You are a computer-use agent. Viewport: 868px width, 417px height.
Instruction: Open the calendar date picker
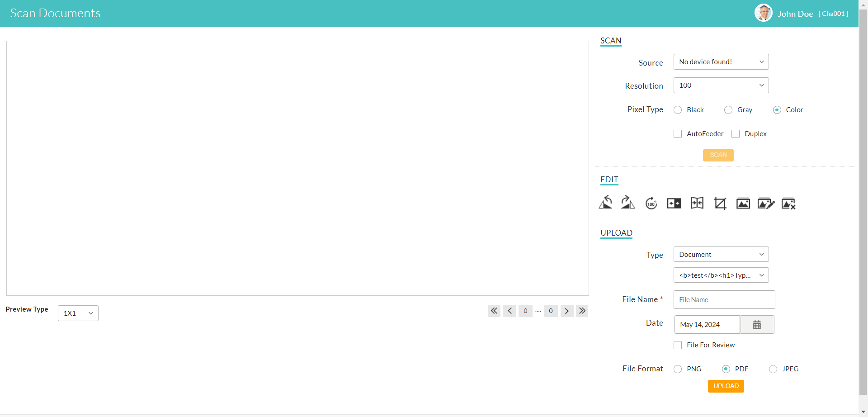757,325
